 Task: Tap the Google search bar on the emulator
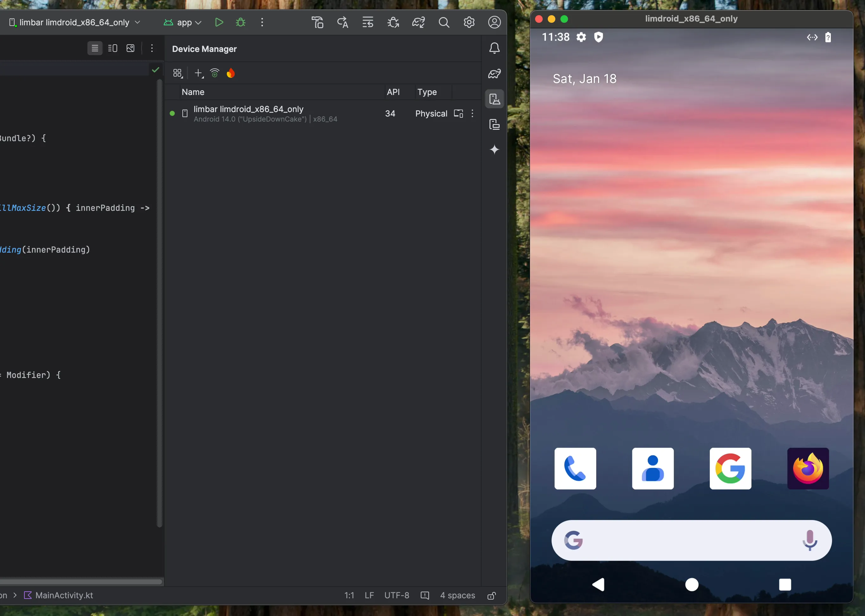(691, 540)
